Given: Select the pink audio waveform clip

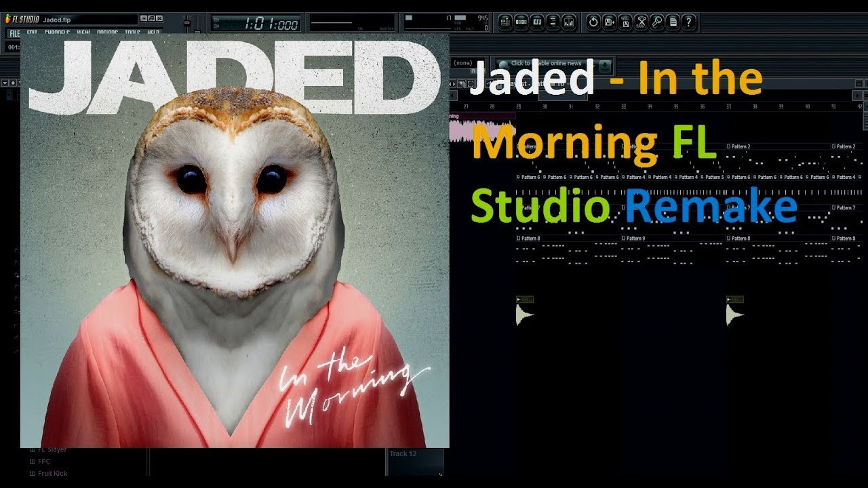Looking at the screenshot, I should [x=483, y=126].
